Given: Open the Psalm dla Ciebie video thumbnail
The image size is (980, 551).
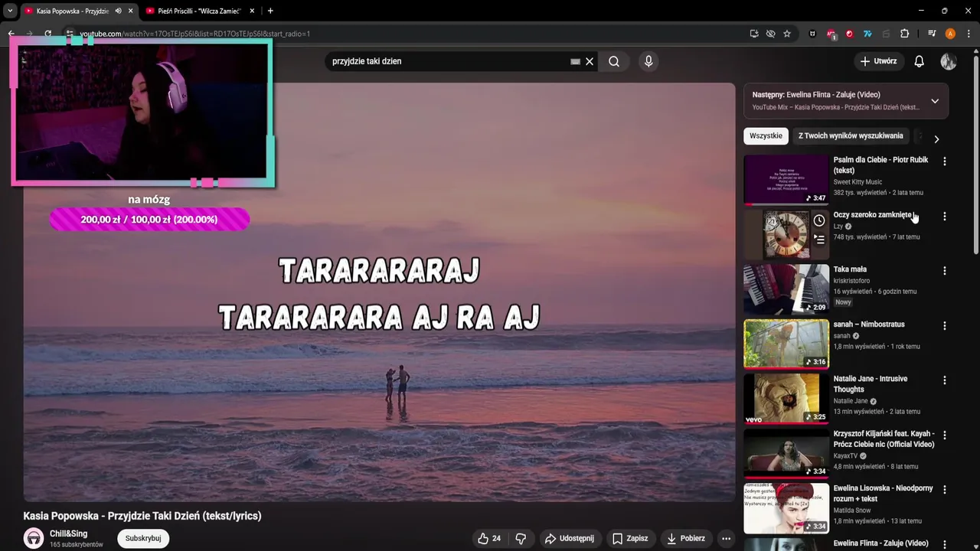Looking at the screenshot, I should click(x=786, y=180).
